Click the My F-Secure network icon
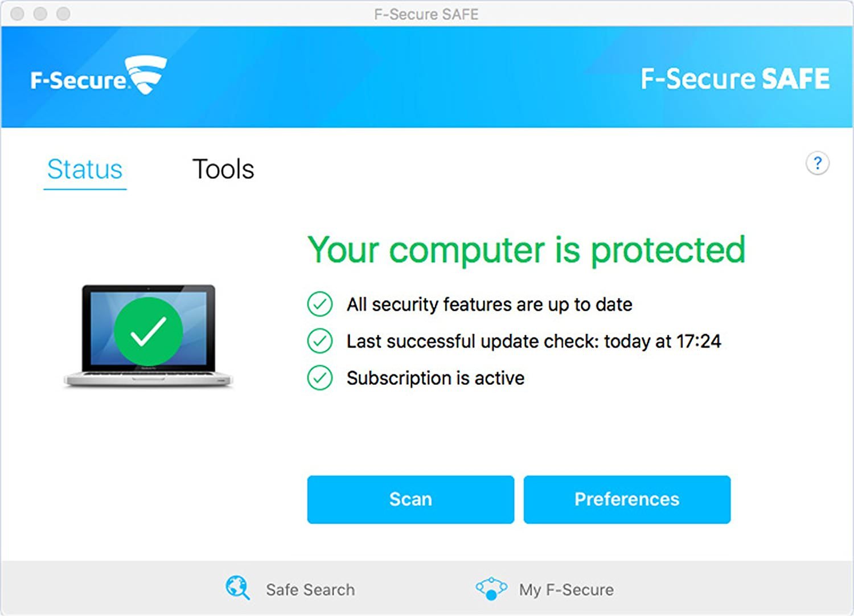Viewport: 854px width, 616px height. point(490,589)
